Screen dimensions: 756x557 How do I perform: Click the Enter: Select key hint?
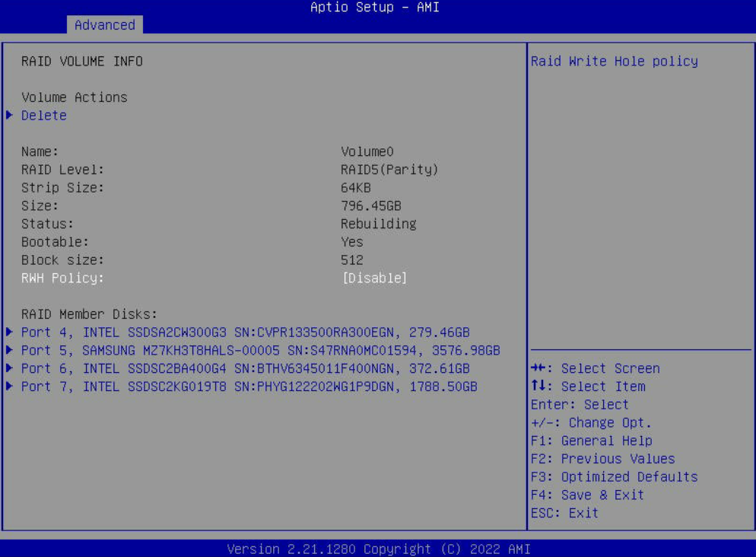click(x=580, y=405)
